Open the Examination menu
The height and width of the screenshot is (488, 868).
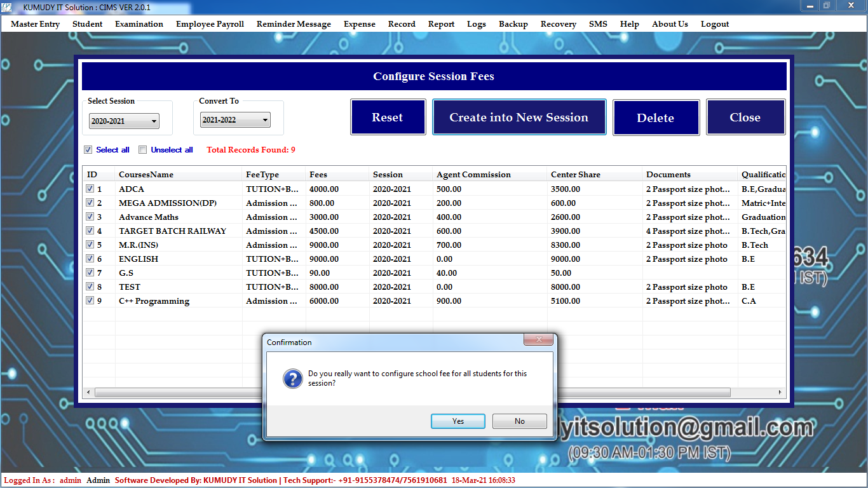139,24
